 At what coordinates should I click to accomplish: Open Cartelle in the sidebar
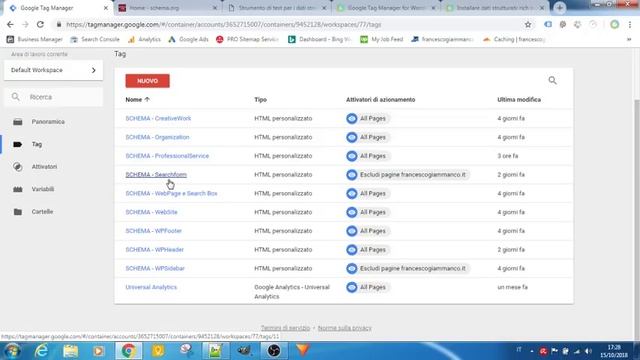(x=42, y=211)
